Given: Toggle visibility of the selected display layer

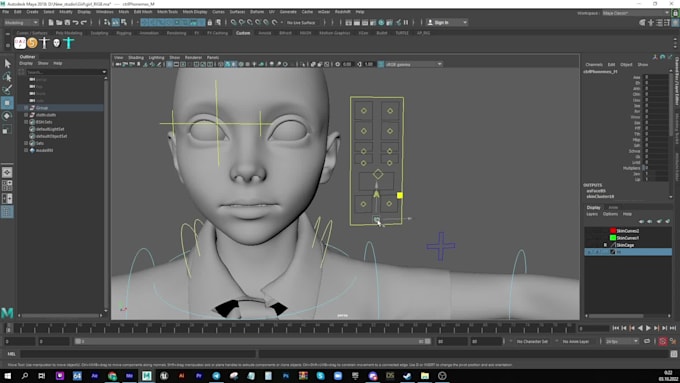Looking at the screenshot, I should tap(589, 252).
